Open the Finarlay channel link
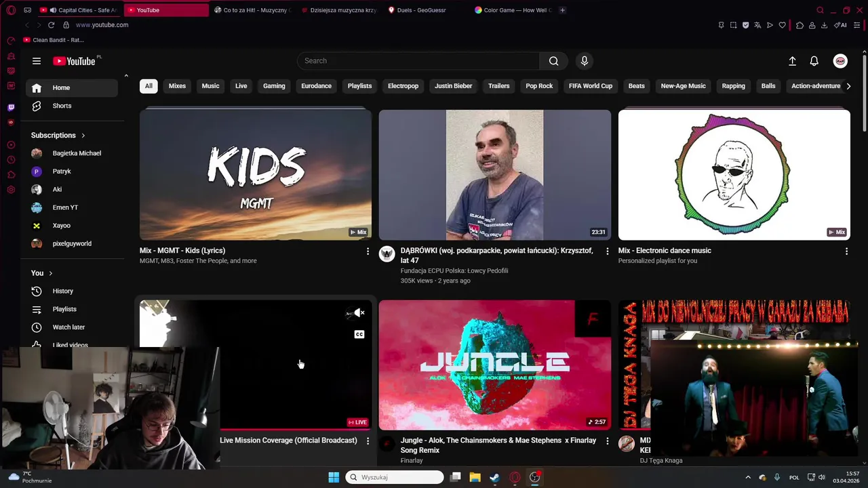Screen dimensions: 868x488 [412, 460]
